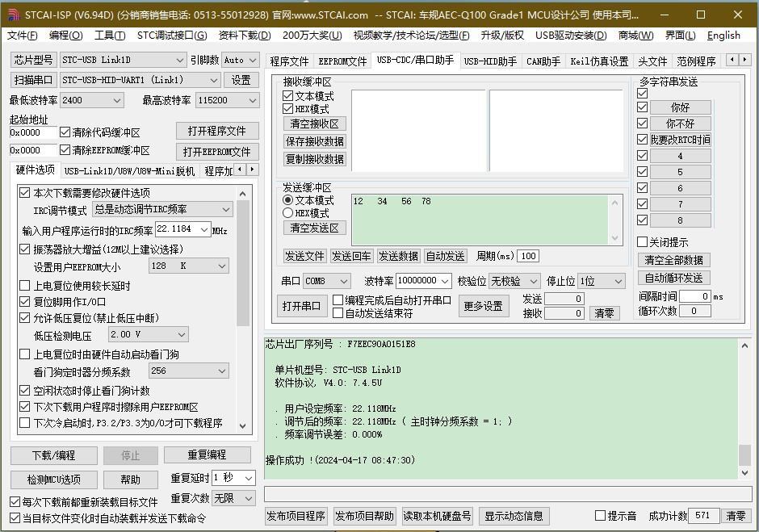Image resolution: width=759 pixels, height=532 pixels.
Task: Open 重复延时 1 秒 dropdown
Action: pos(249,478)
